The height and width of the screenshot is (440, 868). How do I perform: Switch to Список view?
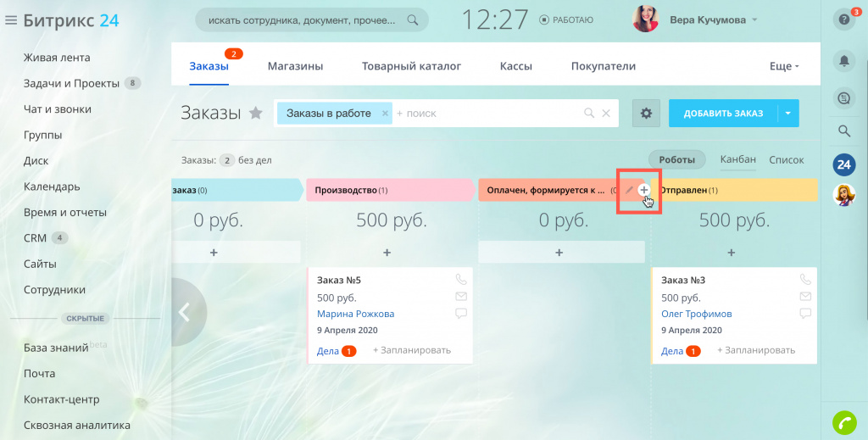click(x=786, y=159)
